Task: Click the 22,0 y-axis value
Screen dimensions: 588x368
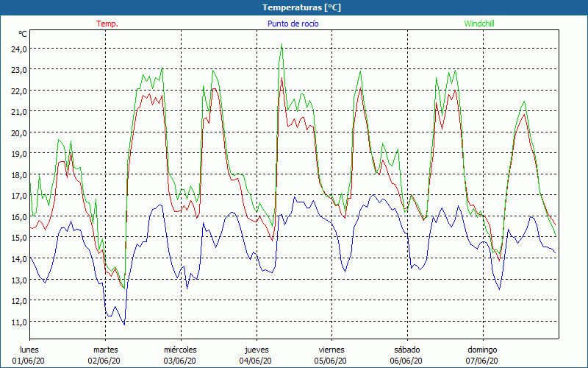Action: [x=19, y=91]
